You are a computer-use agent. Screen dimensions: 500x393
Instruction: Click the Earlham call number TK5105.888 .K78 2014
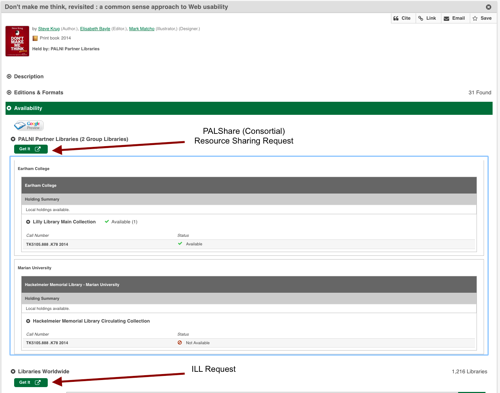click(47, 244)
